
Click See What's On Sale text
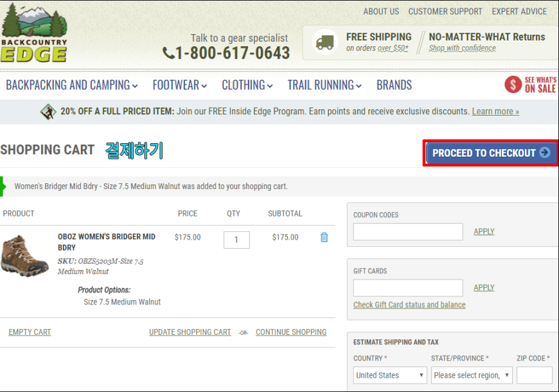pos(540,85)
